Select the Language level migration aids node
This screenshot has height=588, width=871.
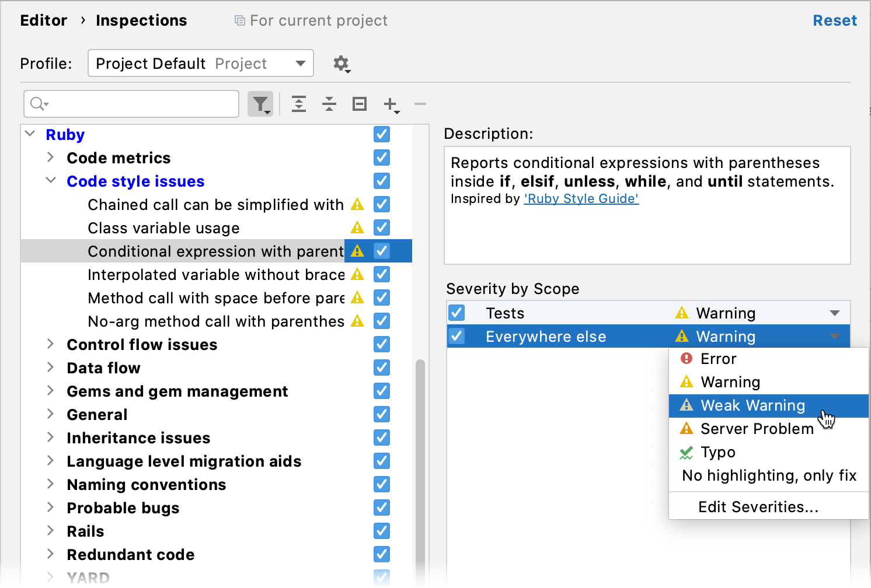(x=184, y=461)
